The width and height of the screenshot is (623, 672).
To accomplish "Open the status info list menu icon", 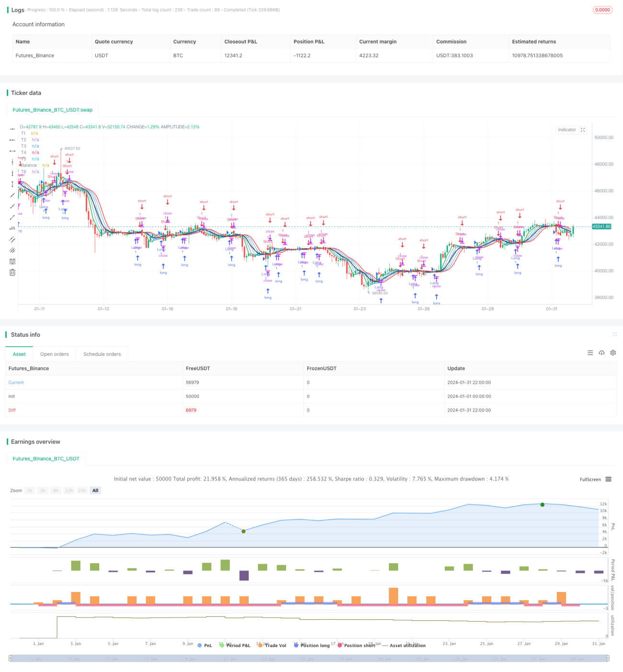I will (590, 353).
